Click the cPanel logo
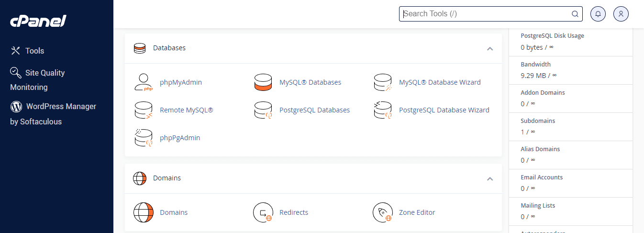Image resolution: width=644 pixels, height=233 pixels. (x=38, y=21)
